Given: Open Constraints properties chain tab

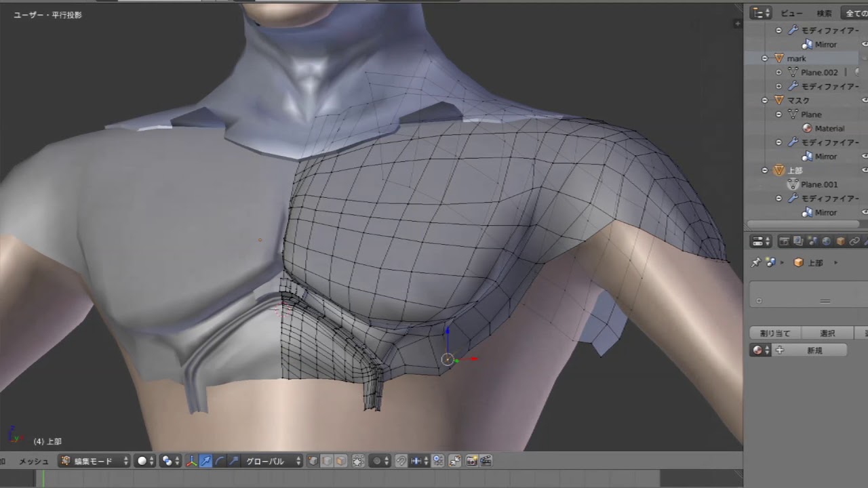Looking at the screenshot, I should pos(855,241).
